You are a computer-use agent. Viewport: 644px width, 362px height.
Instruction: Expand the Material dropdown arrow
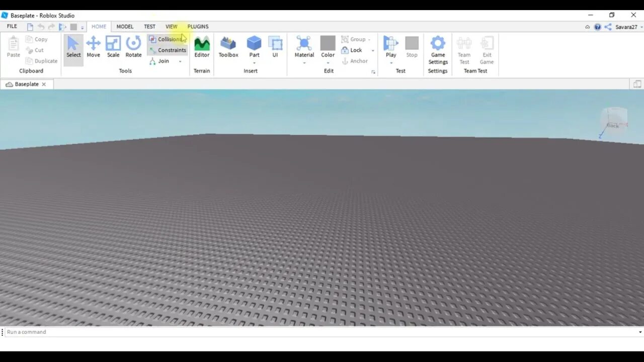[x=304, y=63]
